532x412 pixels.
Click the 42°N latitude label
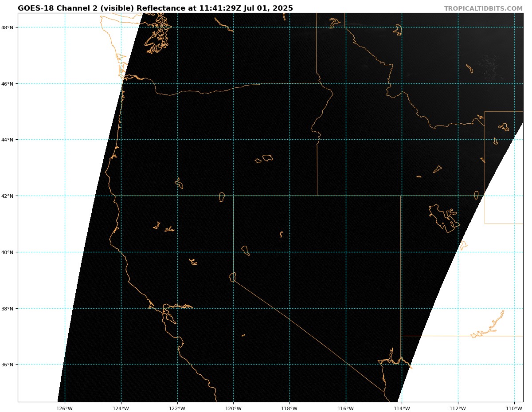pyautogui.click(x=8, y=196)
